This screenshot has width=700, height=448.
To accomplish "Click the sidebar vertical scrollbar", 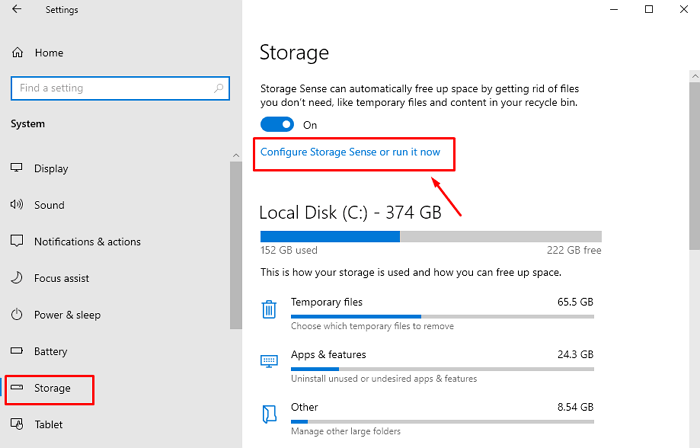I will point(236,240).
